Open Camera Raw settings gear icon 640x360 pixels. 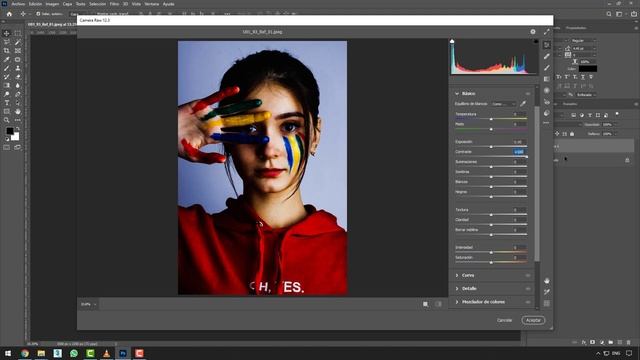(x=533, y=31)
